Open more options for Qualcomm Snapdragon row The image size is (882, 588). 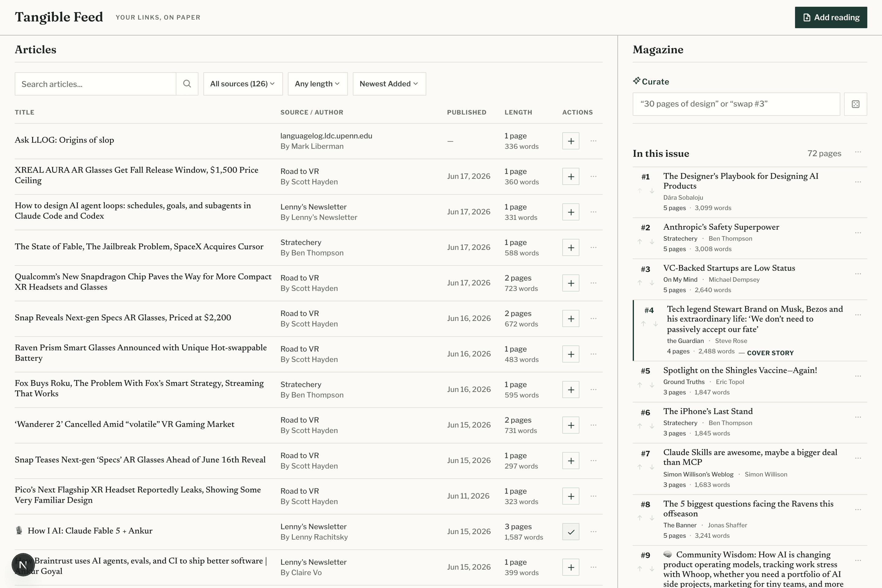point(593,283)
